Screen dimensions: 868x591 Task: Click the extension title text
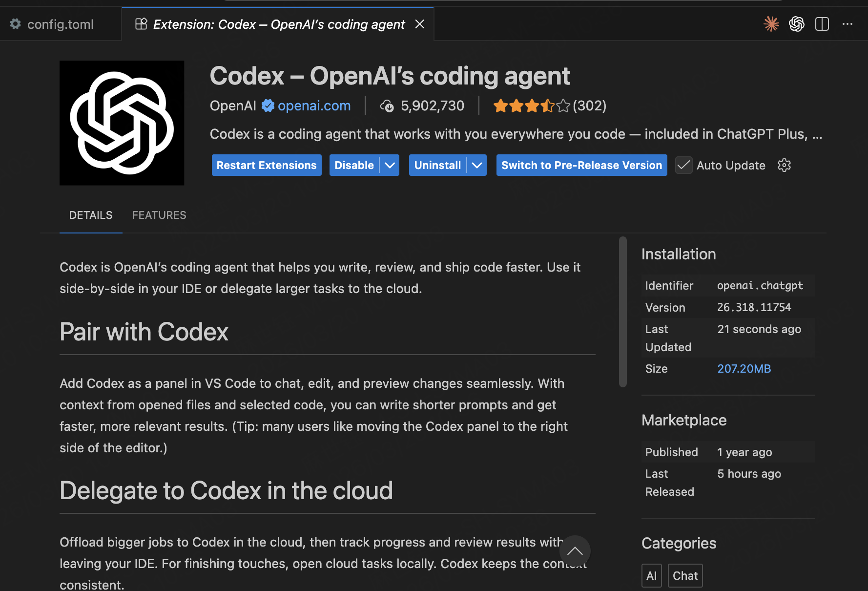click(x=390, y=76)
